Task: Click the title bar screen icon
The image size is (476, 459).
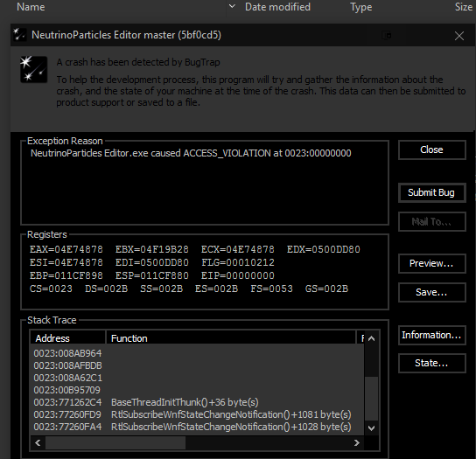Action: 386,36
